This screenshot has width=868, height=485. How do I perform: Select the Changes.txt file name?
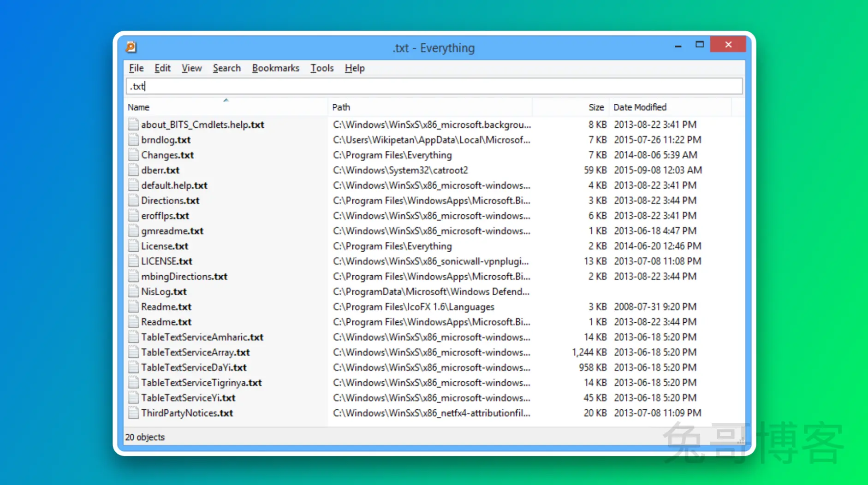[x=167, y=155]
